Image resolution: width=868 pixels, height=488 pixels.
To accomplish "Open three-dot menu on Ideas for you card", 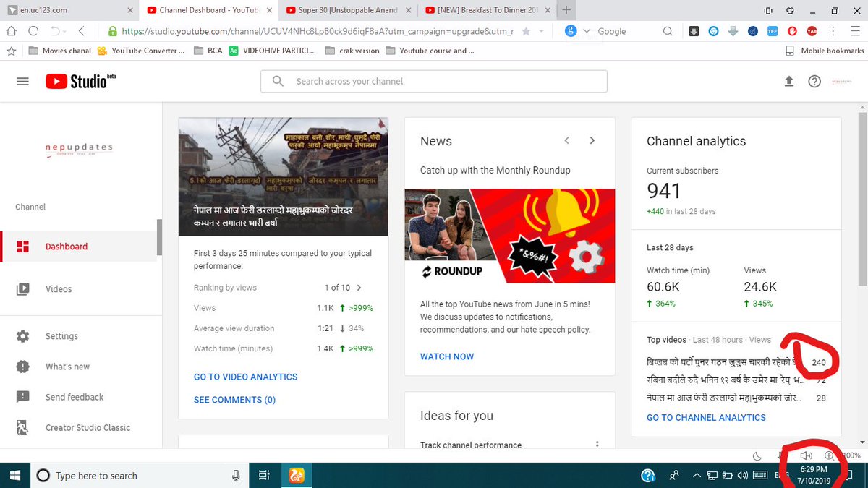I will [597, 445].
